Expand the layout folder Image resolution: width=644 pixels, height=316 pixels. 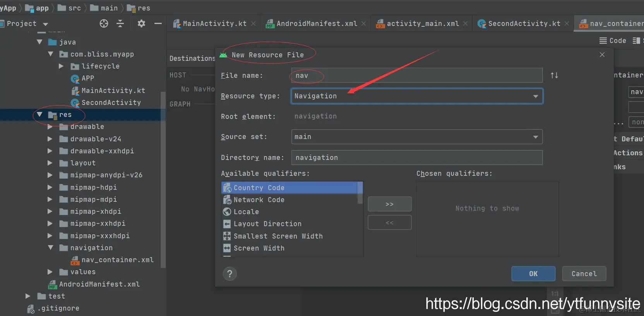pyautogui.click(x=50, y=163)
